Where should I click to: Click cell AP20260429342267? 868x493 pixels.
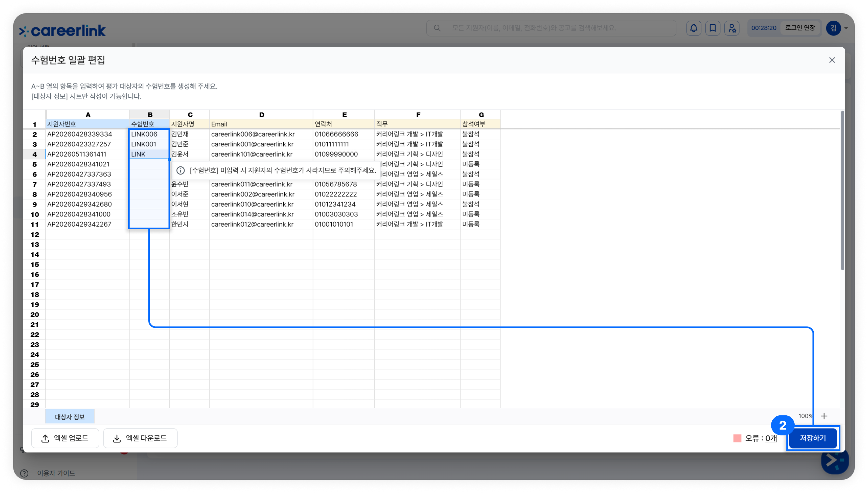[88, 225]
